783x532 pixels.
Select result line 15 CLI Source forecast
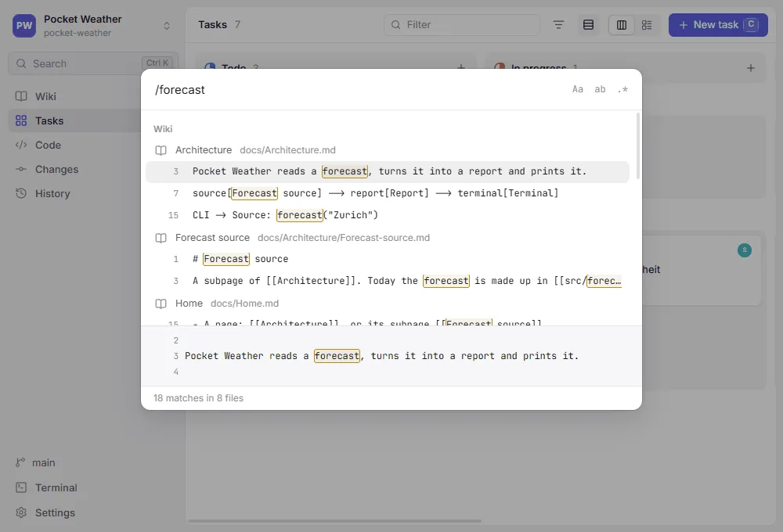point(388,215)
